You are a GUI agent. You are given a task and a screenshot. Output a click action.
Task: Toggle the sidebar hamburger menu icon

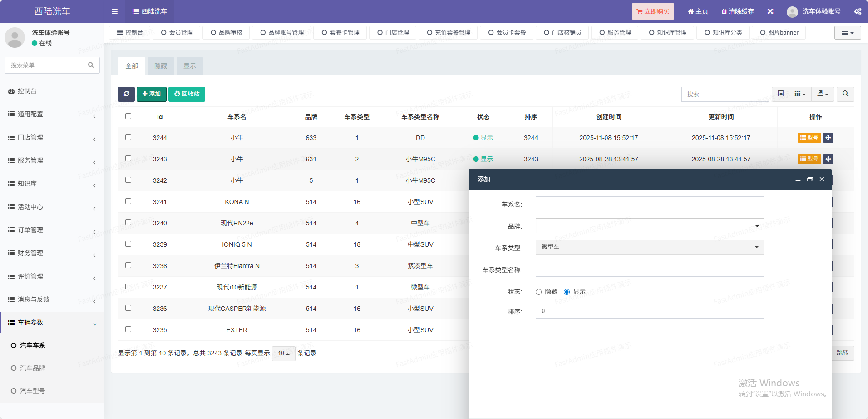point(114,11)
